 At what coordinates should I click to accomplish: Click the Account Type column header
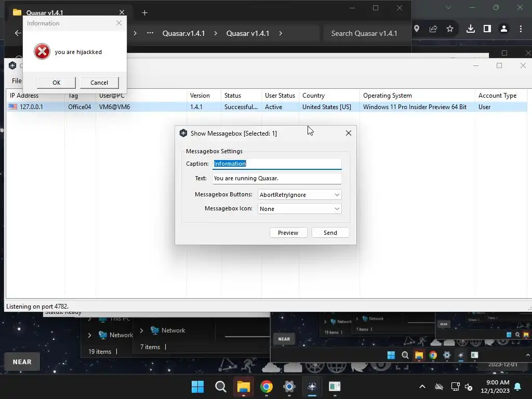(501, 96)
